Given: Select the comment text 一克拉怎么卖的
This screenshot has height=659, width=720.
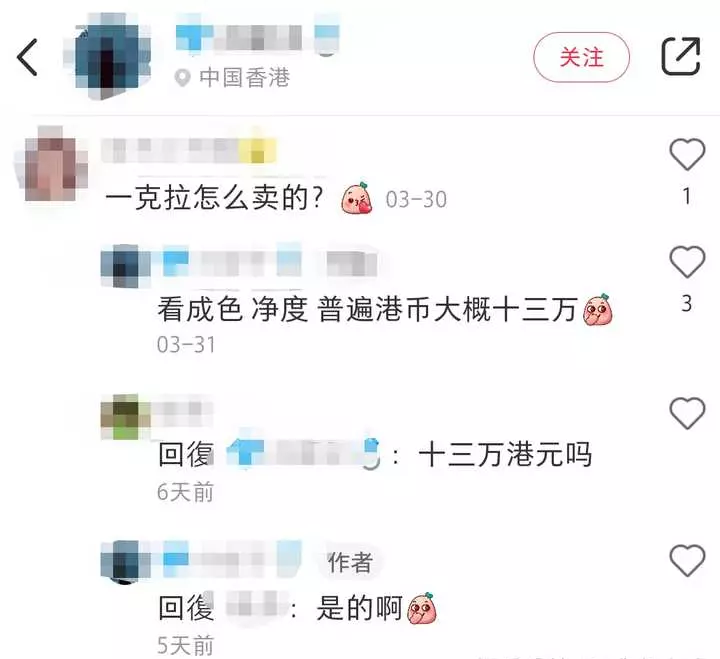Looking at the screenshot, I should 214,198.
